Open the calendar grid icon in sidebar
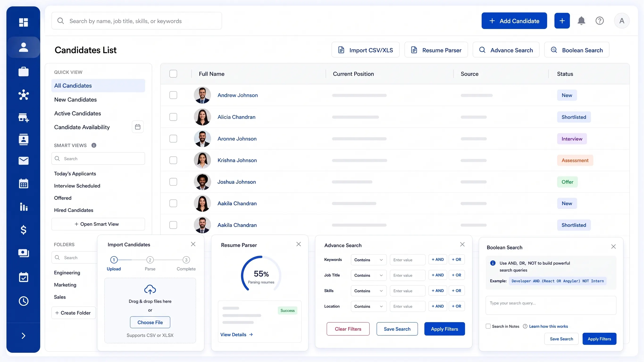644x362 pixels. click(24, 183)
